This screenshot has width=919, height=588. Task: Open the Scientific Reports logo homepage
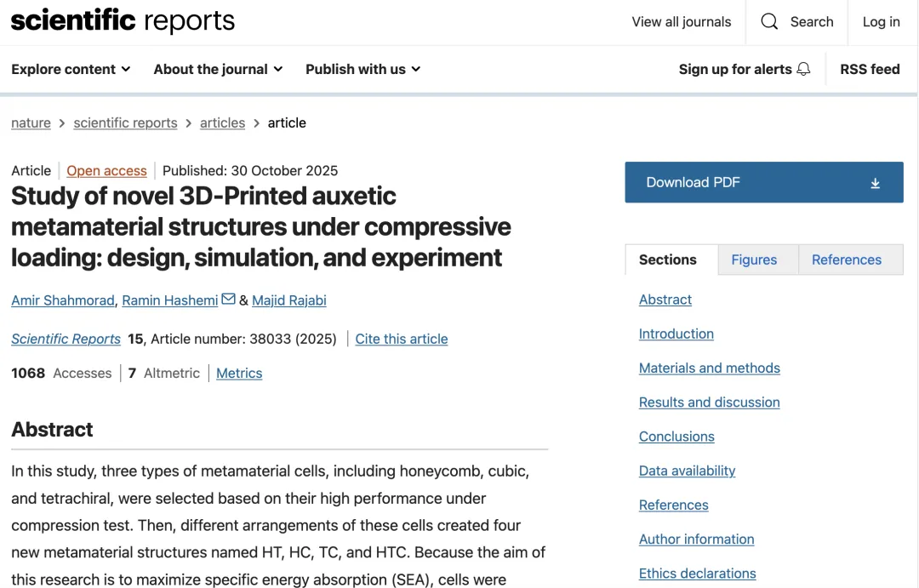pyautogui.click(x=123, y=21)
